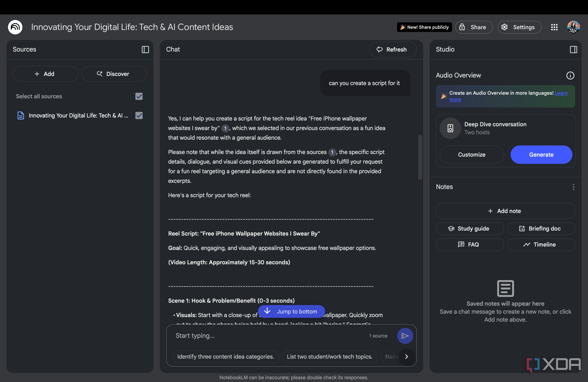Click the chat scrollbar thumb

click(x=420, y=157)
